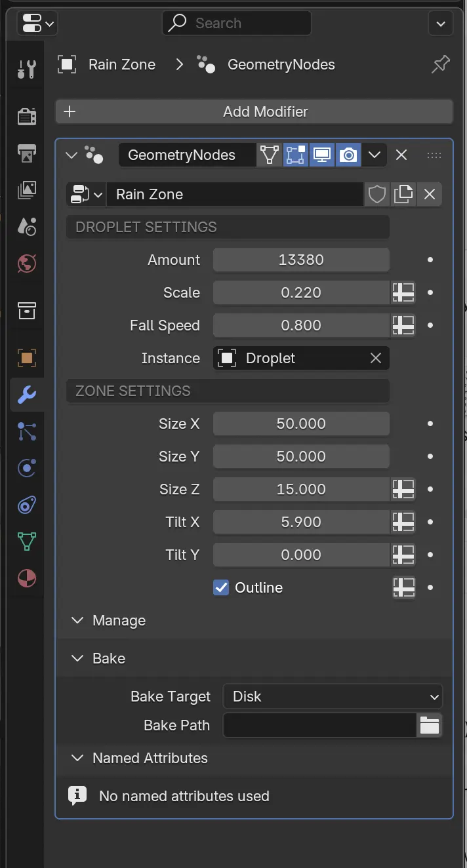Browse for a Bake Path folder
467x868 pixels.
(x=430, y=725)
